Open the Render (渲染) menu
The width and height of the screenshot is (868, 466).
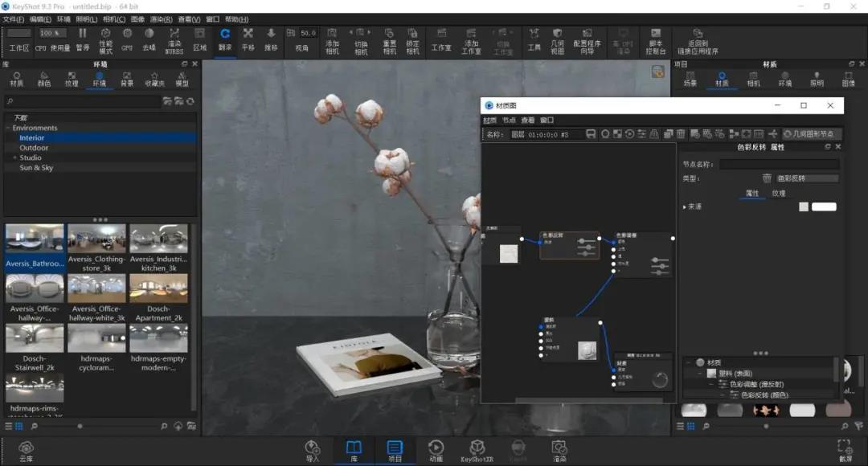coord(161,19)
